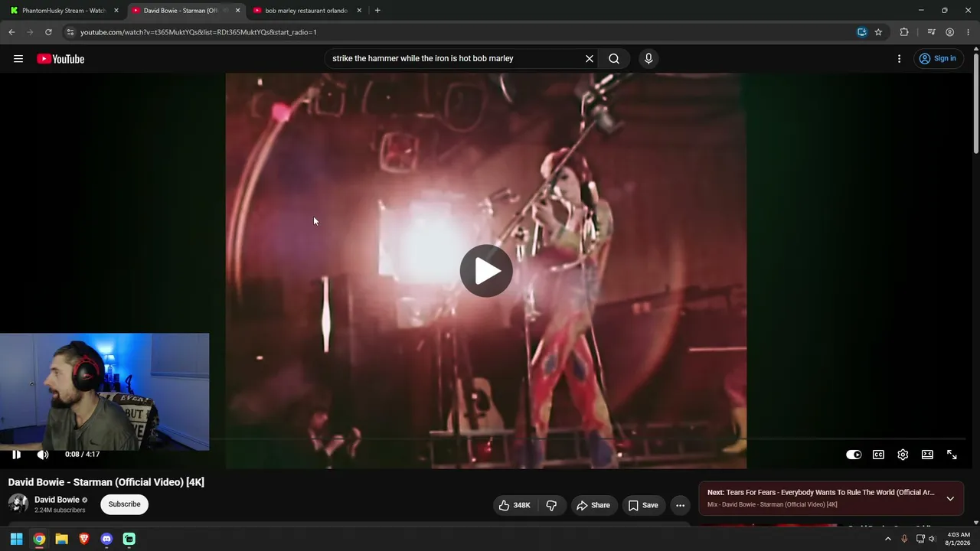980x551 pixels.
Task: Open a new browser tab
Action: click(377, 11)
